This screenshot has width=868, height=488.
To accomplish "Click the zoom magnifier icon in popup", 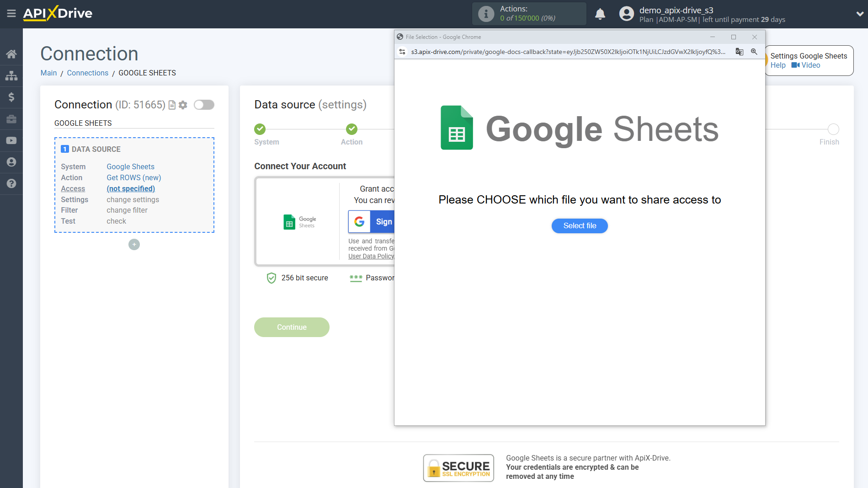I will (x=754, y=52).
